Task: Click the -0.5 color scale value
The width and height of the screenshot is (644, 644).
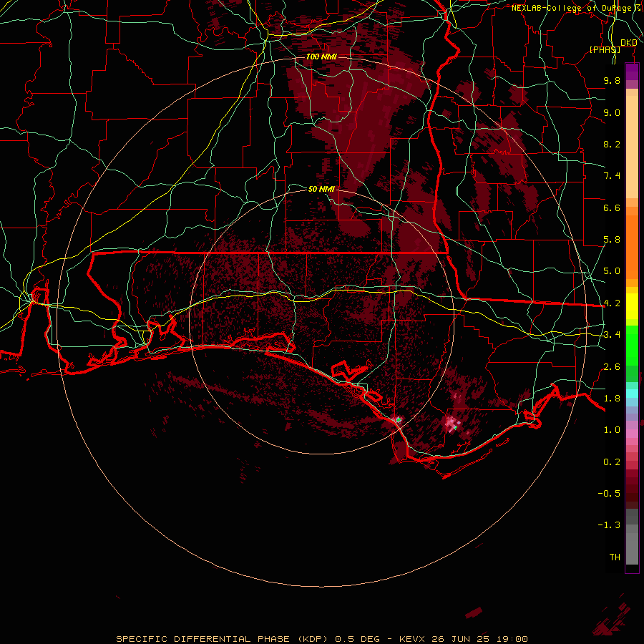Action: (609, 494)
